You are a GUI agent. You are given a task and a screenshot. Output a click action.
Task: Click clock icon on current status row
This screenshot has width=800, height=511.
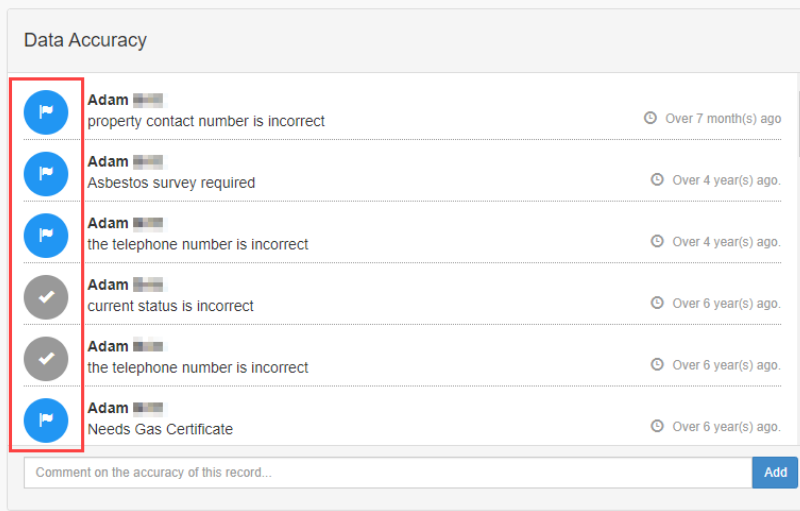click(658, 303)
